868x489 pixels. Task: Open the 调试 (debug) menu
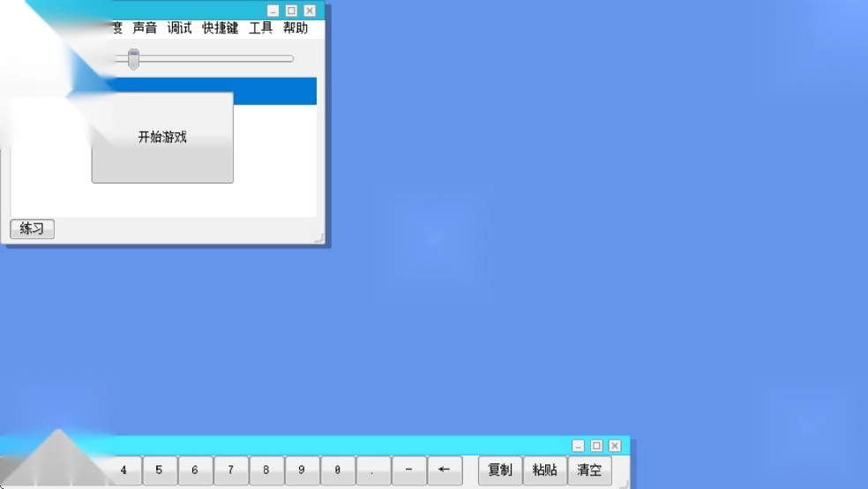179,28
